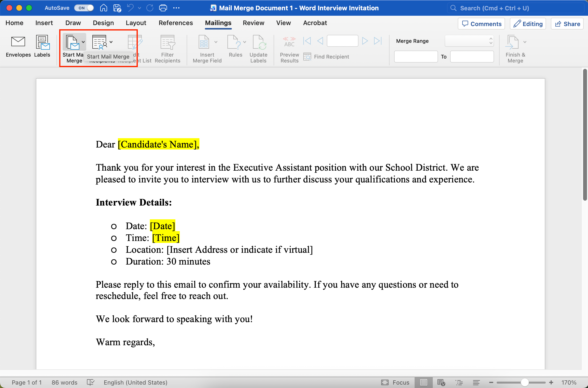Click the zoom slider handle
588x388 pixels.
(x=524, y=382)
